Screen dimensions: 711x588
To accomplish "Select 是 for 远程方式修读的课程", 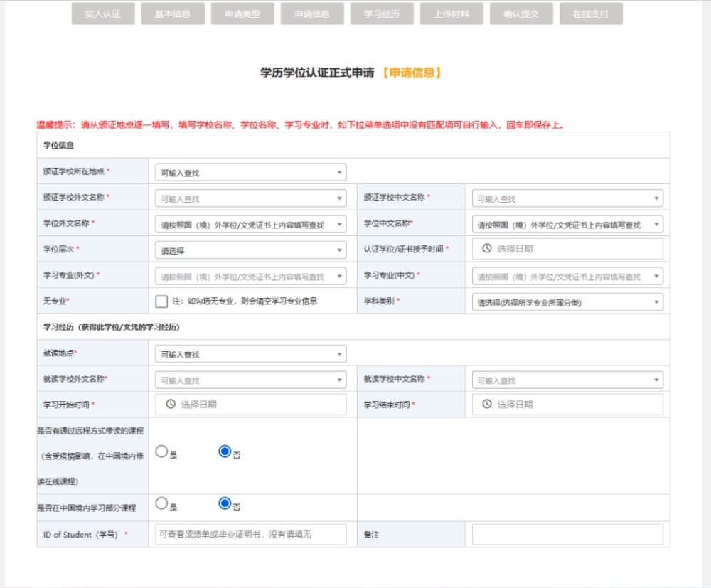I will (161, 451).
